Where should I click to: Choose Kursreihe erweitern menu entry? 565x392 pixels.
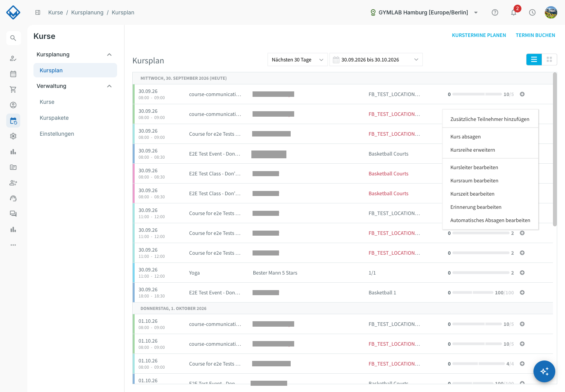(x=490, y=150)
